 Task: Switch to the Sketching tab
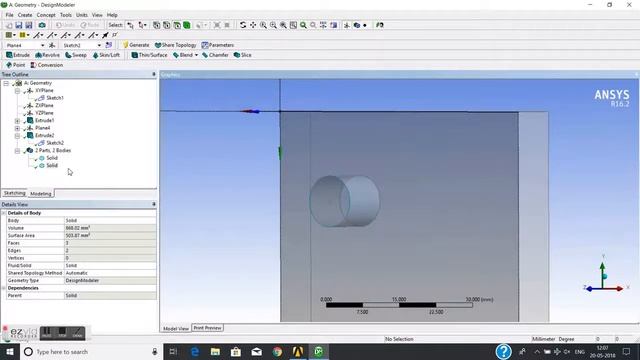point(15,193)
